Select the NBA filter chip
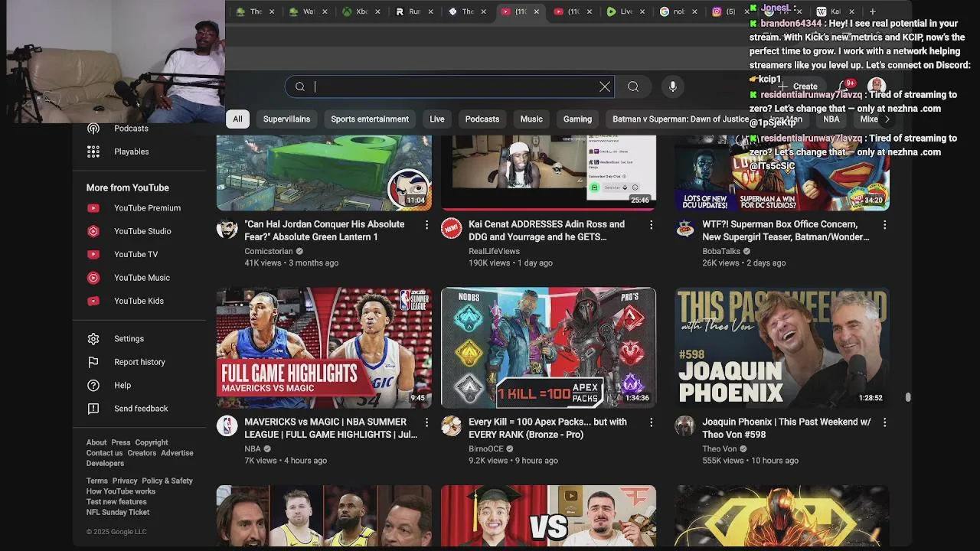This screenshot has height=551, width=980. 831,119
